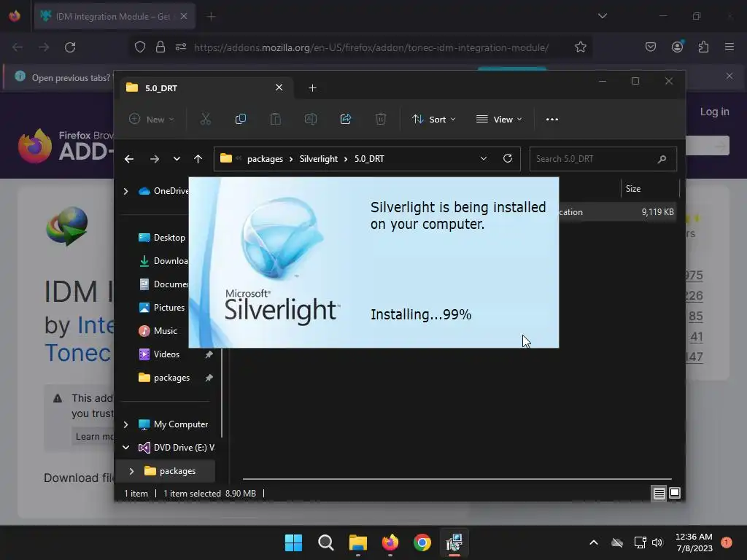Select the 9,119 KB file row
Viewport: 747px width, 560px height.
tap(617, 212)
